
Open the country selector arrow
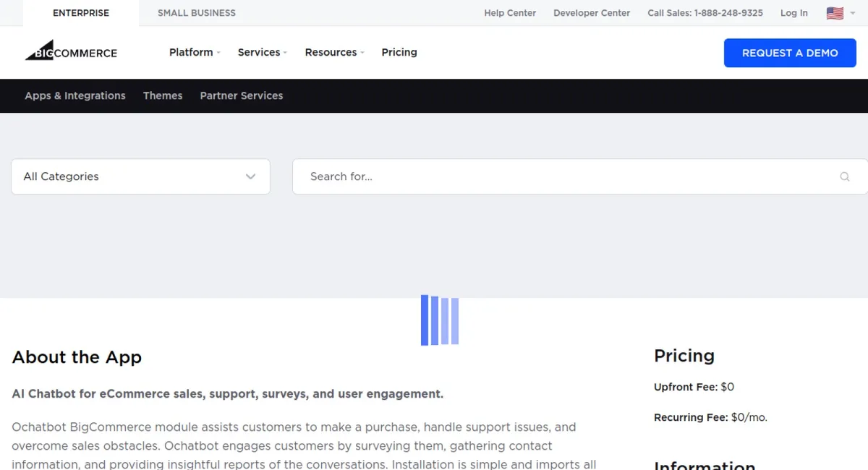click(x=852, y=13)
